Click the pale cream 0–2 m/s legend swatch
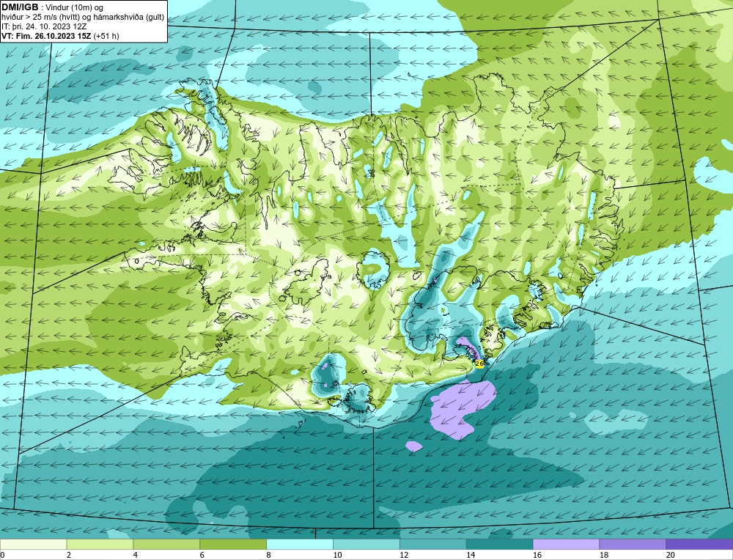The height and width of the screenshot is (560, 733). pyautogui.click(x=33, y=544)
